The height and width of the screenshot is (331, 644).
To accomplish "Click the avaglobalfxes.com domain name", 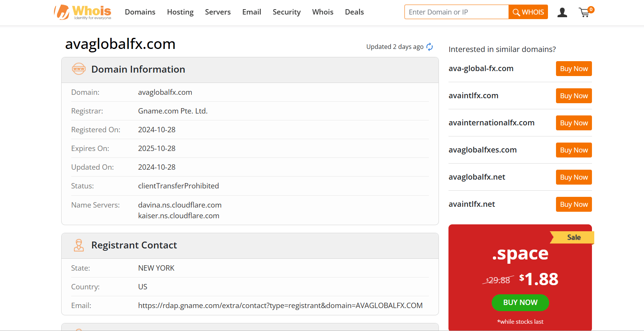I will tap(483, 150).
